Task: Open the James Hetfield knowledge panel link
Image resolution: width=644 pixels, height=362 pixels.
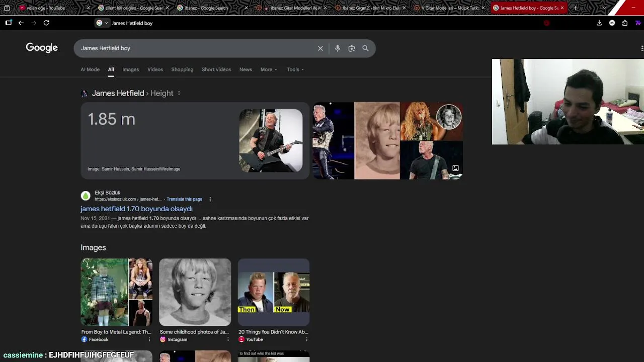Action: 118,93
